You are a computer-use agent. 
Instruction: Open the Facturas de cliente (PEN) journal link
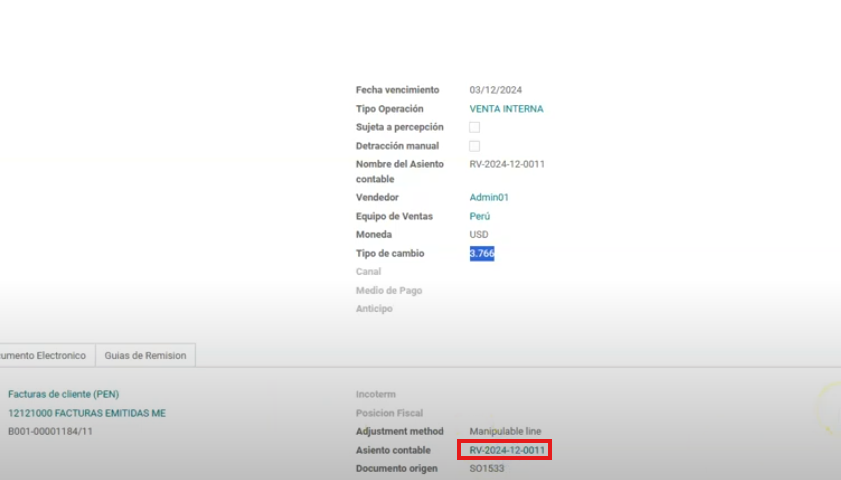click(x=70, y=394)
